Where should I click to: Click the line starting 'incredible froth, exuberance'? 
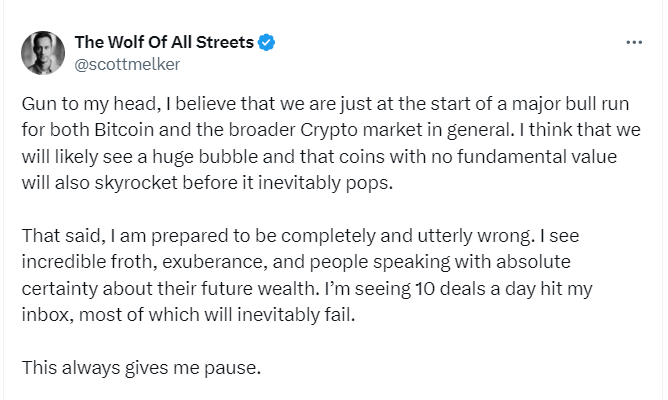coord(296,262)
